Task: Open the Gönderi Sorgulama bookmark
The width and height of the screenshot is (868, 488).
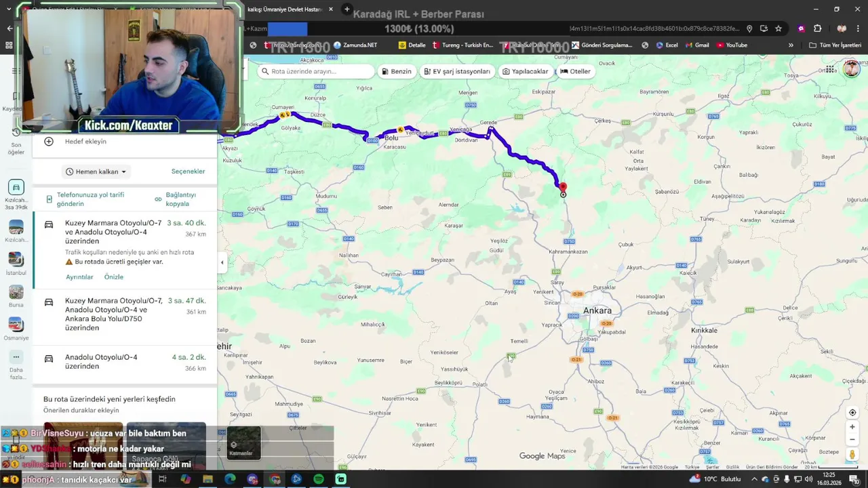Action: (601, 45)
